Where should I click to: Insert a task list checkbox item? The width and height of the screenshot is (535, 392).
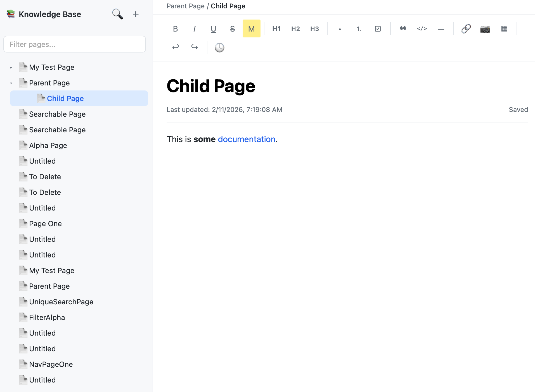tap(378, 28)
